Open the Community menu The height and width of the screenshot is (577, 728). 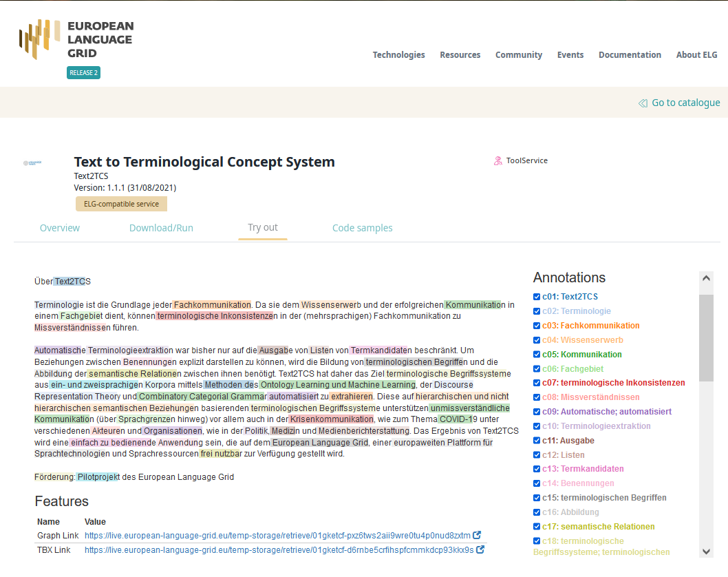pos(519,55)
